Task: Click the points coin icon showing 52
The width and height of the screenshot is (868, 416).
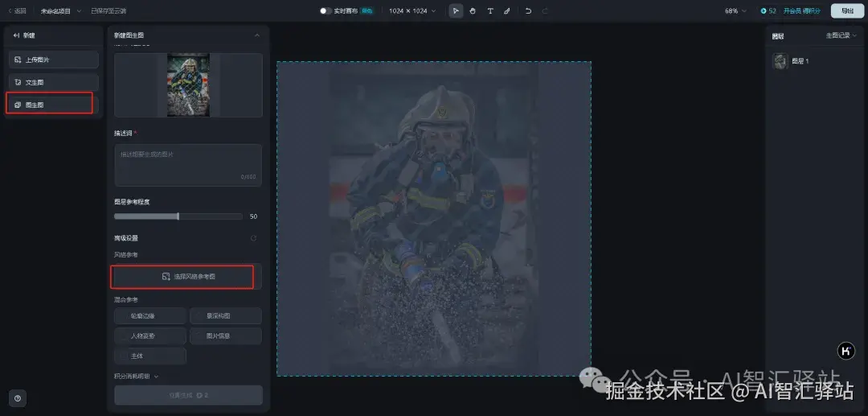Action: pos(764,11)
